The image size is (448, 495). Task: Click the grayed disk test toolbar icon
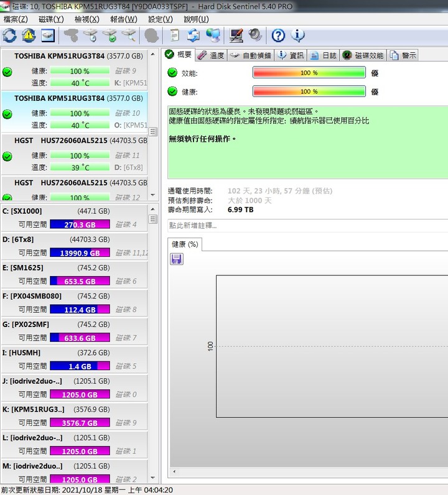(x=72, y=35)
